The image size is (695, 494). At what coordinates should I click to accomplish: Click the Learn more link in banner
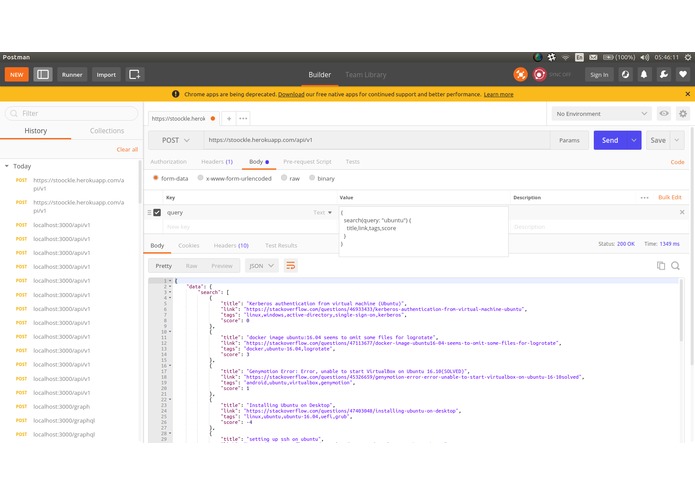(x=498, y=94)
